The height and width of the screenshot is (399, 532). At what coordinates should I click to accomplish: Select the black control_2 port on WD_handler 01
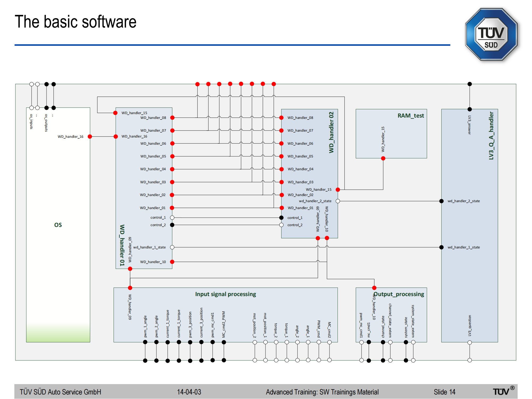pyautogui.click(x=172, y=225)
